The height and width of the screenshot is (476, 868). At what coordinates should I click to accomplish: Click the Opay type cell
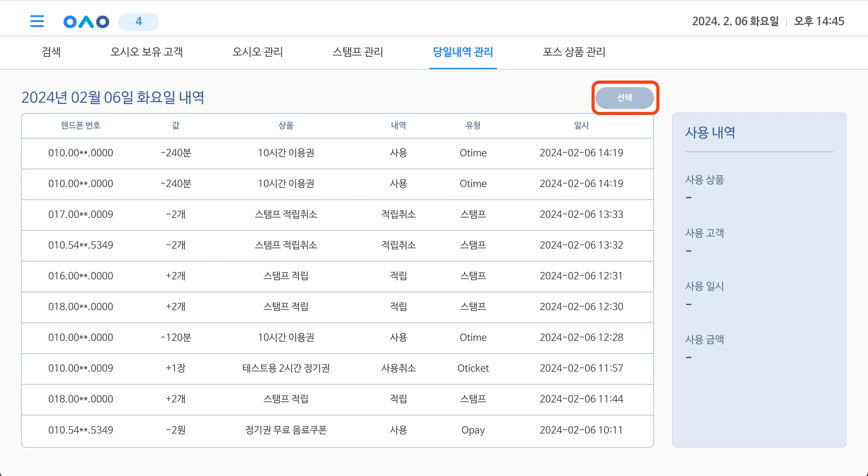pos(473,430)
